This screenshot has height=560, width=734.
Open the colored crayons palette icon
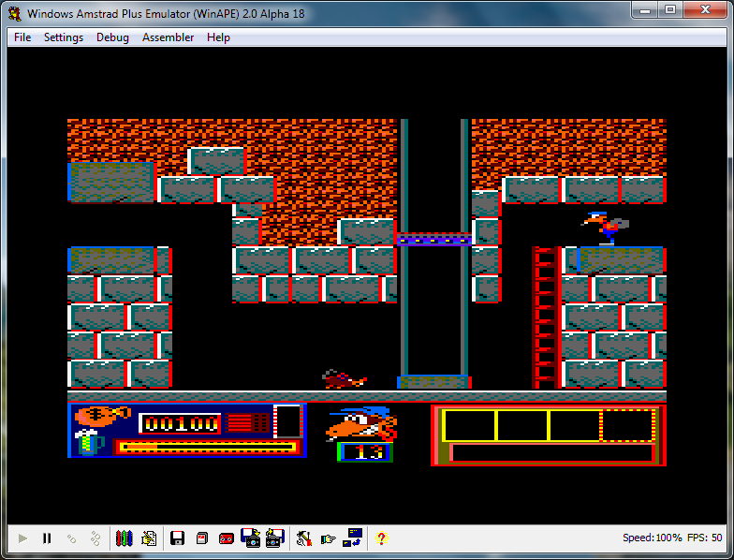124,538
